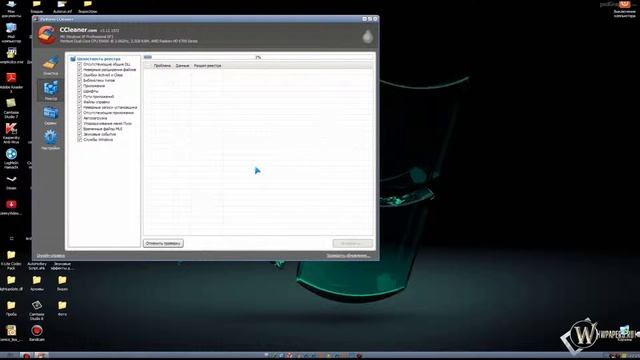Toggle the temporary MUI files checkbox
Image resolution: width=640 pixels, height=360 pixels.
point(80,129)
